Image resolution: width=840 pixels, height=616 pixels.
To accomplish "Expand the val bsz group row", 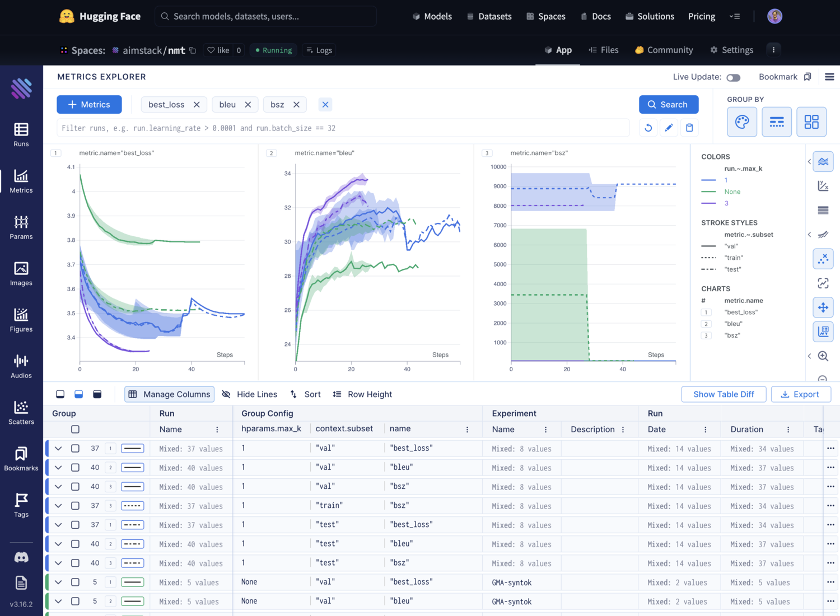I will tap(58, 487).
